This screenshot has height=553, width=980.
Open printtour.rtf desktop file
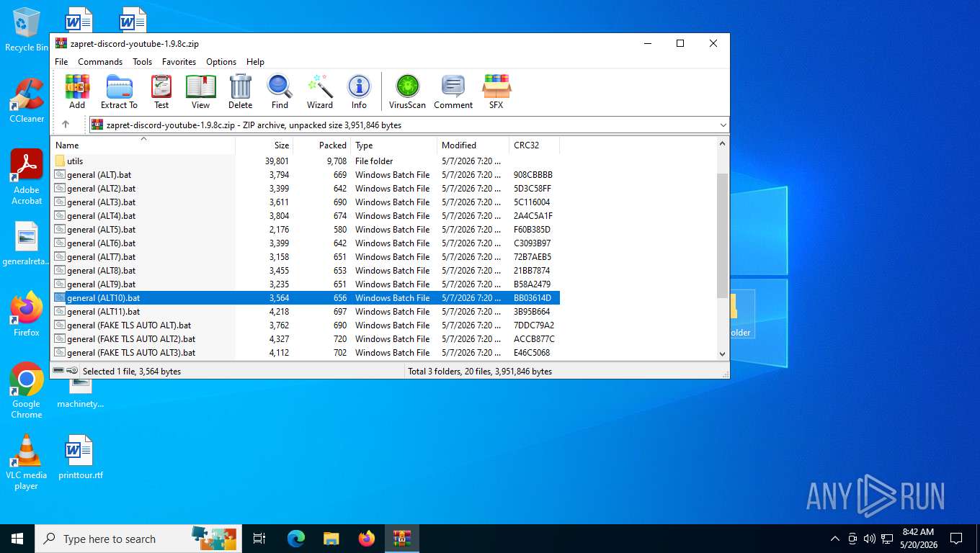pyautogui.click(x=80, y=457)
